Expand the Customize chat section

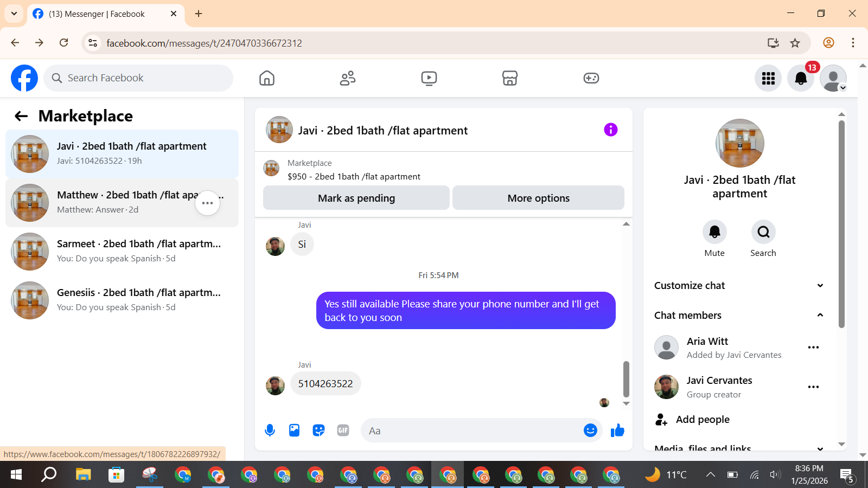tap(739, 286)
